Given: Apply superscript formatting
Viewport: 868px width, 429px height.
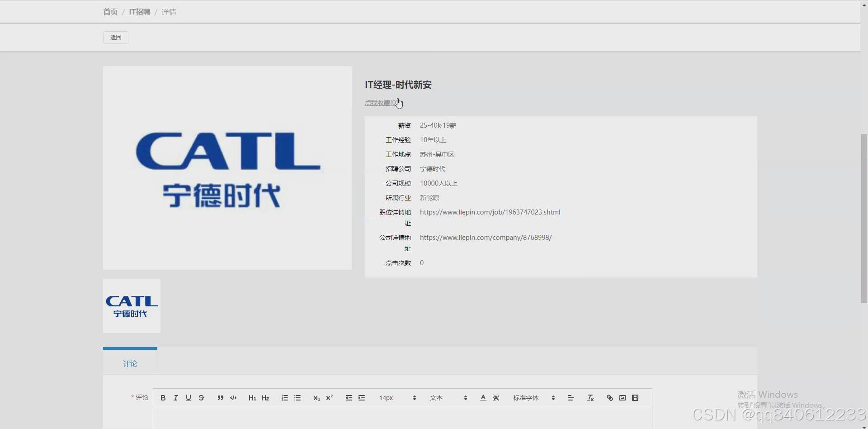Looking at the screenshot, I should (330, 398).
